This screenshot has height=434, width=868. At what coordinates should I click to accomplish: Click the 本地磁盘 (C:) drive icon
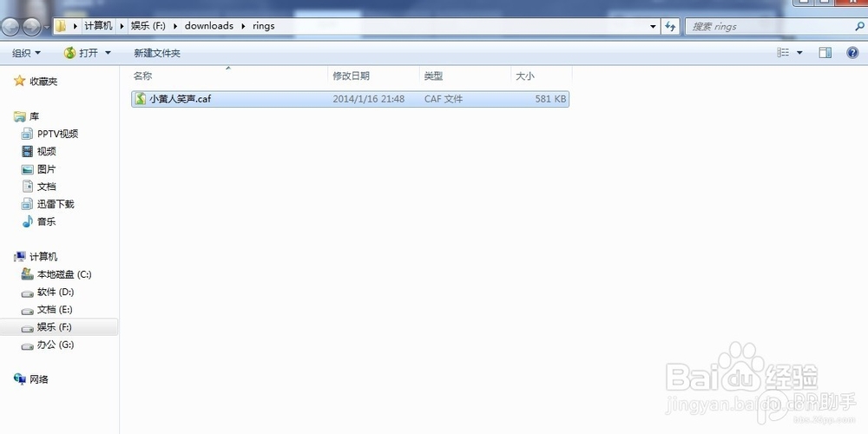point(27,274)
